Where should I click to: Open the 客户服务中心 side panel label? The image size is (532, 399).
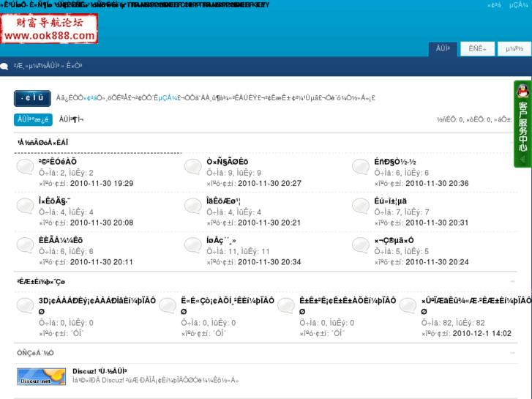[x=522, y=127]
